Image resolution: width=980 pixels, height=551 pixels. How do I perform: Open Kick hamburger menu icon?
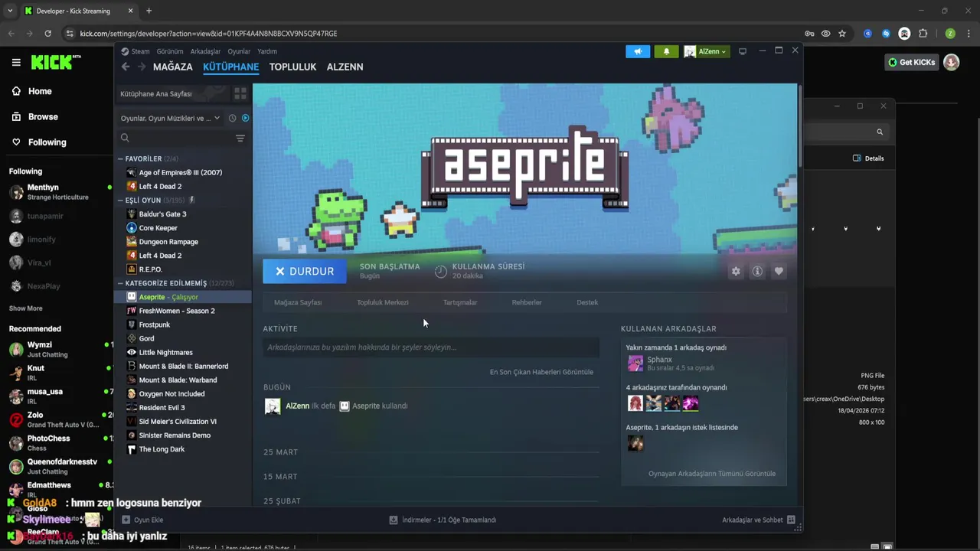coord(16,62)
